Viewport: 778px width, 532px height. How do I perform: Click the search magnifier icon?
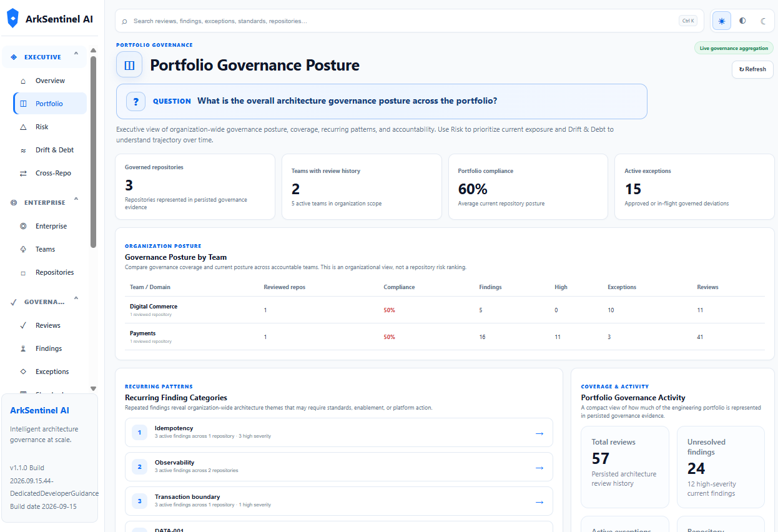coord(124,21)
